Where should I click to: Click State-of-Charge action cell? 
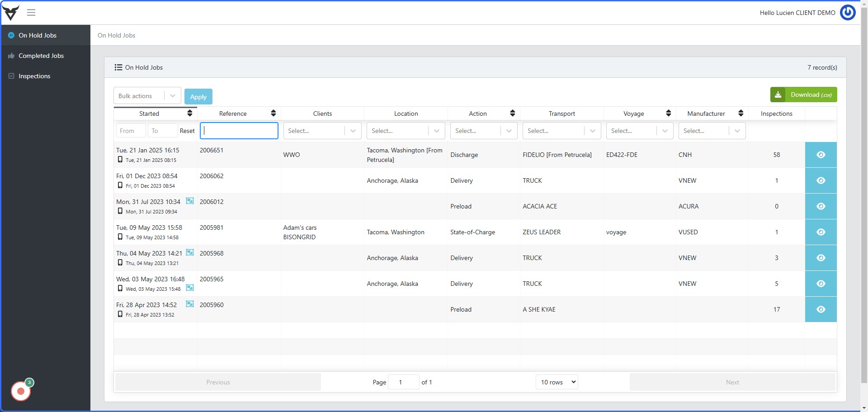(472, 232)
